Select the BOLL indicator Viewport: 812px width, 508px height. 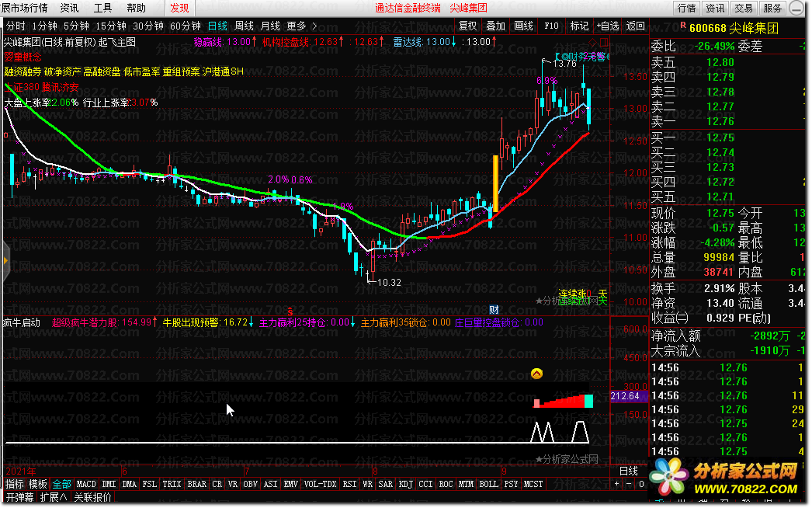(x=489, y=484)
